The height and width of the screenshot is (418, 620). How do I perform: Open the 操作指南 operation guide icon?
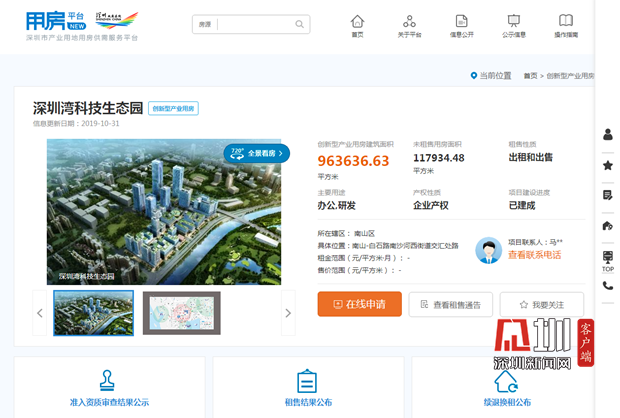566,24
